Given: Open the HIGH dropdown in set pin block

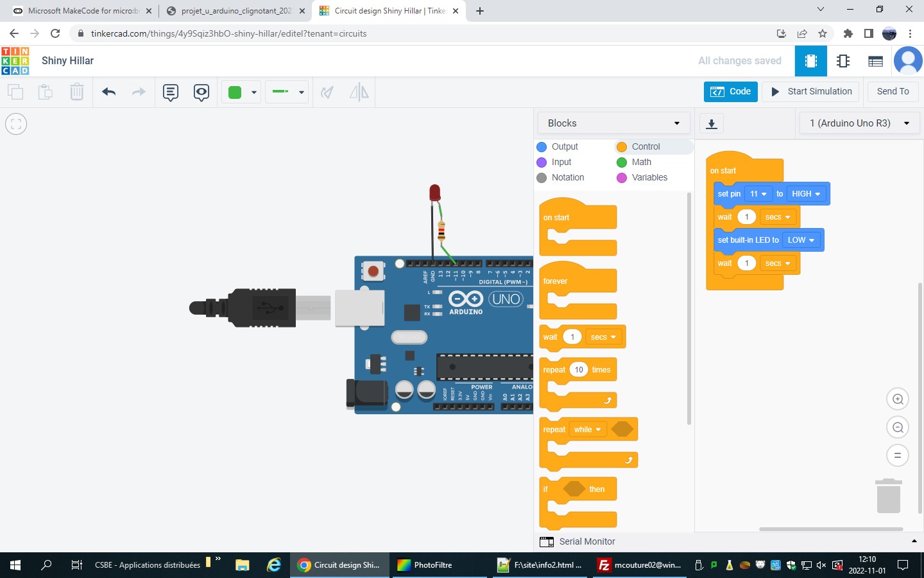Looking at the screenshot, I should point(806,194).
